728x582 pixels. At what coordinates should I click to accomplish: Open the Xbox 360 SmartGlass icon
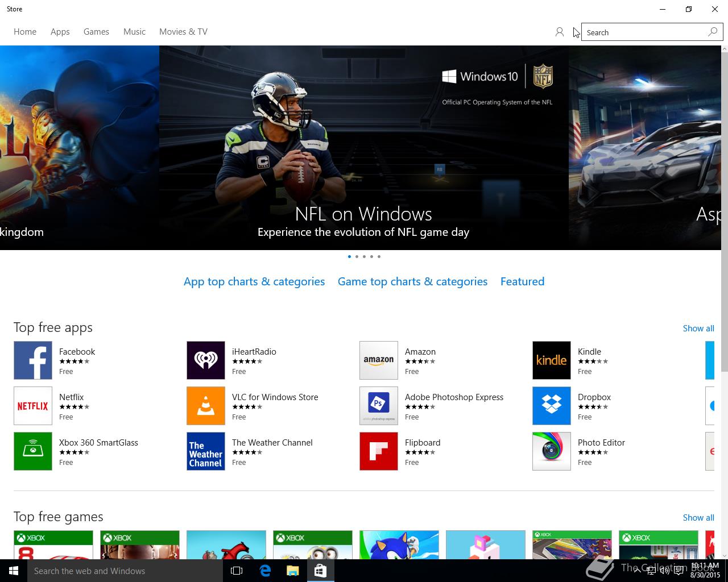point(33,451)
